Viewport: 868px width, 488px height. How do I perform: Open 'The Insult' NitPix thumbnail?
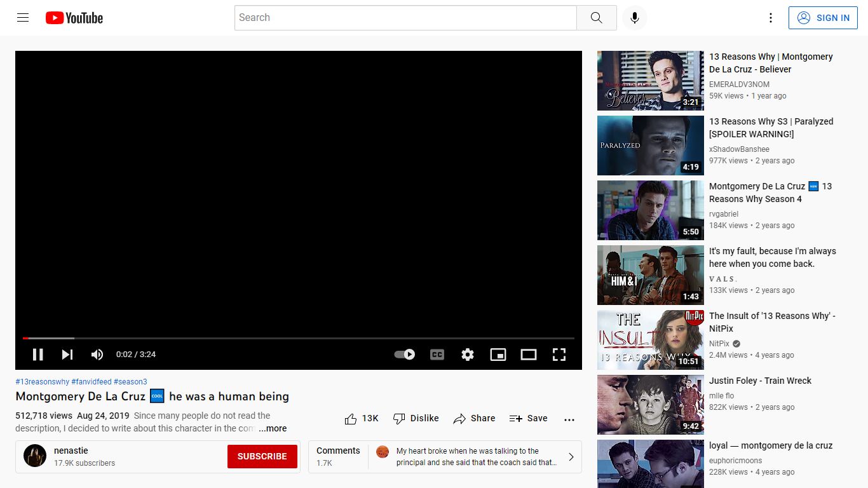(651, 340)
